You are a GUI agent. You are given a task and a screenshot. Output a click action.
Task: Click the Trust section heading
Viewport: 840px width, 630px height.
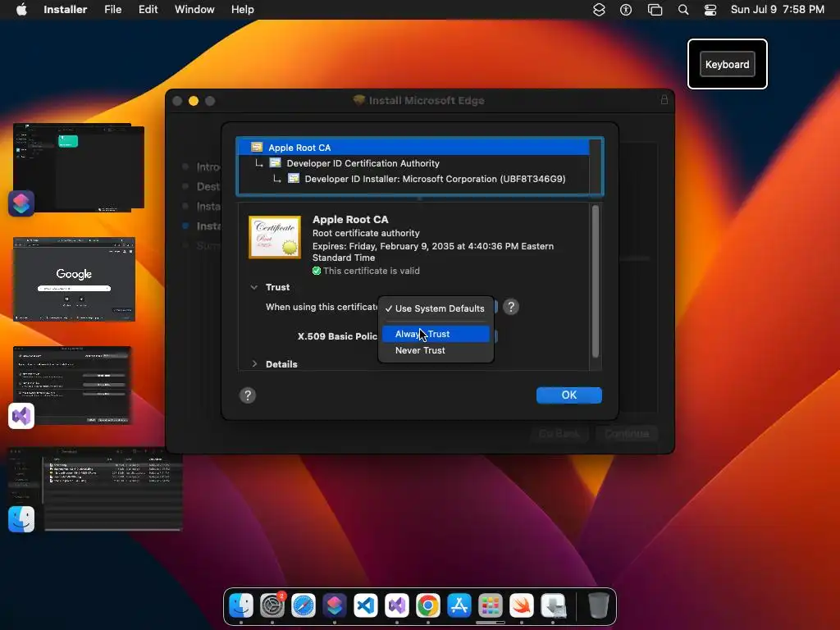pyautogui.click(x=277, y=287)
